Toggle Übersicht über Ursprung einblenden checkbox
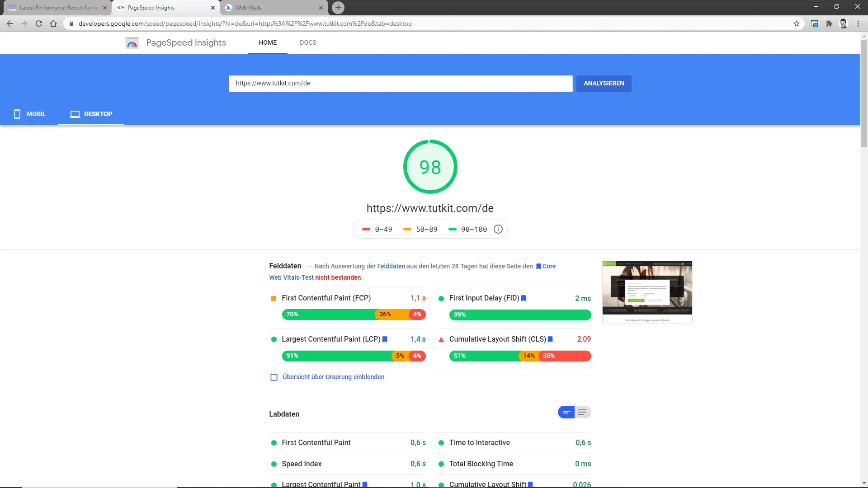The image size is (868, 488). (274, 377)
